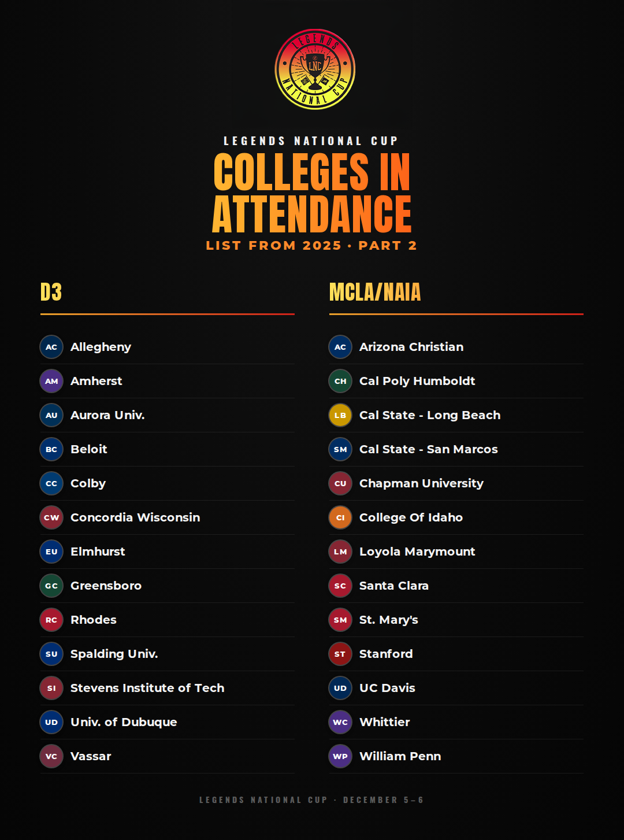Image resolution: width=624 pixels, height=840 pixels.
Task: Click the Legends National Cup logo
Action: point(315,69)
